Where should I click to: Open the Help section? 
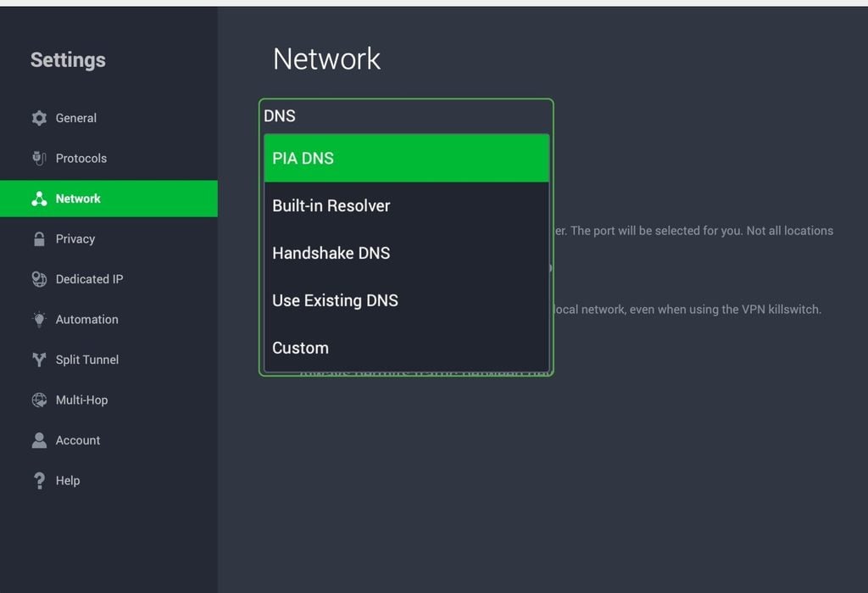coord(108,480)
